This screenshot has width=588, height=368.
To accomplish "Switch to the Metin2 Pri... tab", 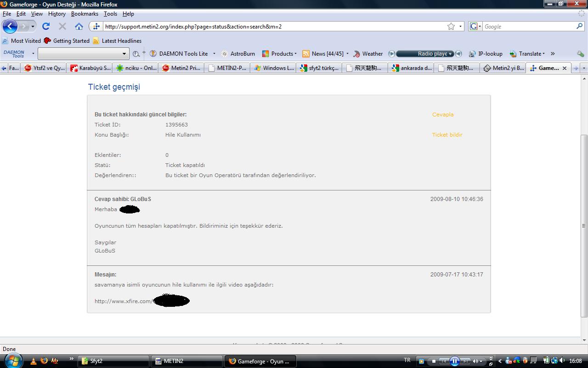I will (182, 68).
